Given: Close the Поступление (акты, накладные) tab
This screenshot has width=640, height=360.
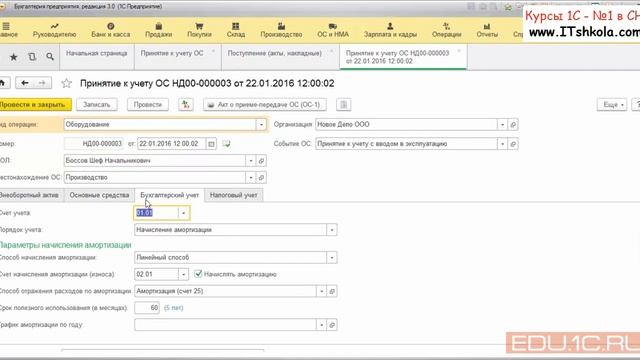Looking at the screenshot, I should [x=331, y=51].
